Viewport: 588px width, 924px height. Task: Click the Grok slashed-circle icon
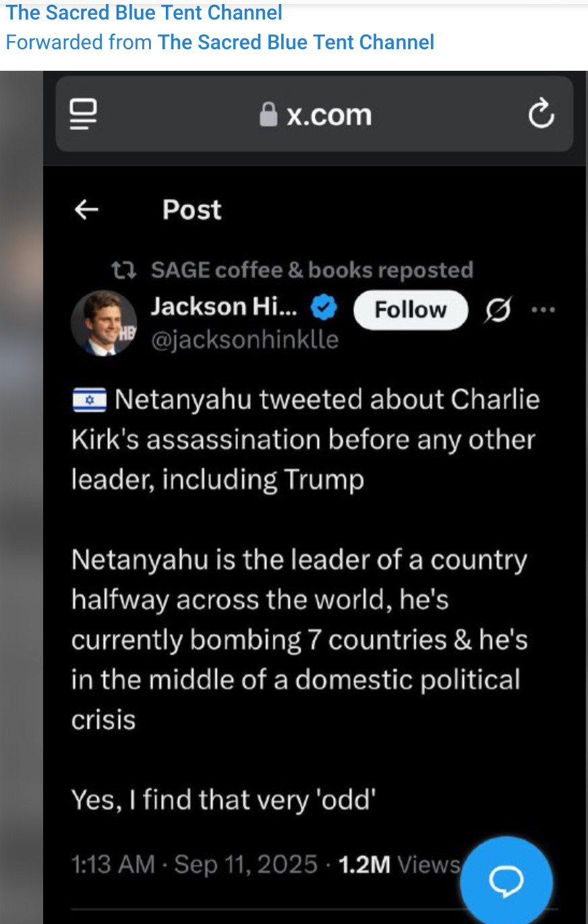(x=498, y=310)
